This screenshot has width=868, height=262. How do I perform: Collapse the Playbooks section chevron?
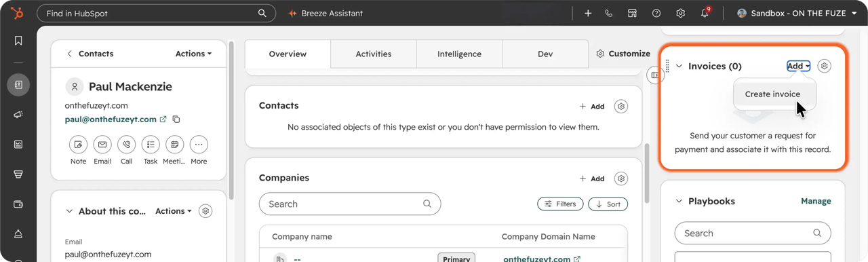coord(679,201)
